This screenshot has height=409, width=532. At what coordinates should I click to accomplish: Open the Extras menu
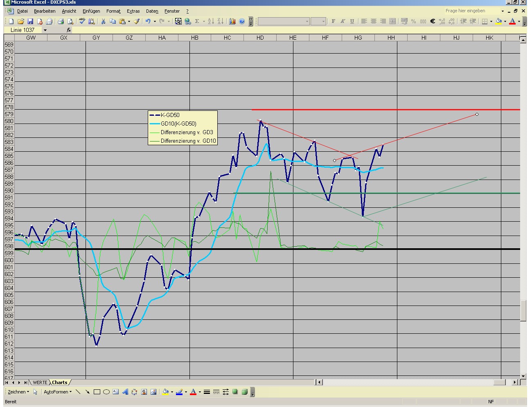tap(133, 11)
